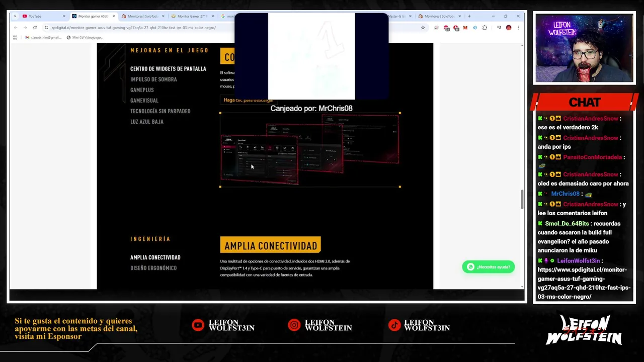This screenshot has width=644, height=362.
Task: Open the MetaMask fox extension
Action: click(465, 28)
